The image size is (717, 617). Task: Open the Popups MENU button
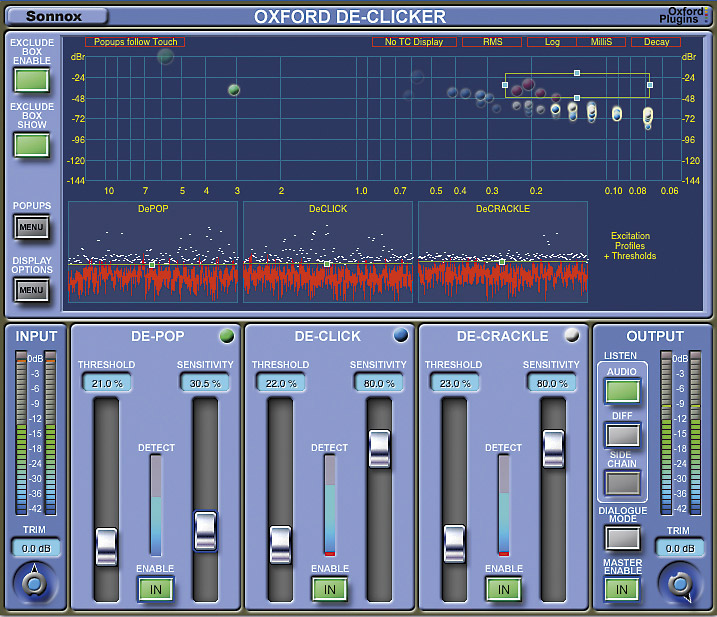tap(32, 227)
